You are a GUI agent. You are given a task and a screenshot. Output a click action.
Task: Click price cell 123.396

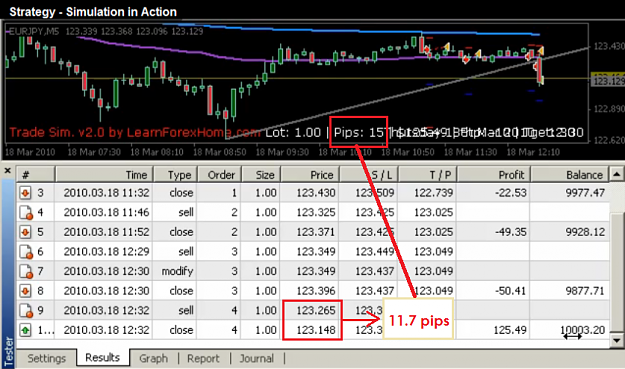pyautogui.click(x=316, y=291)
